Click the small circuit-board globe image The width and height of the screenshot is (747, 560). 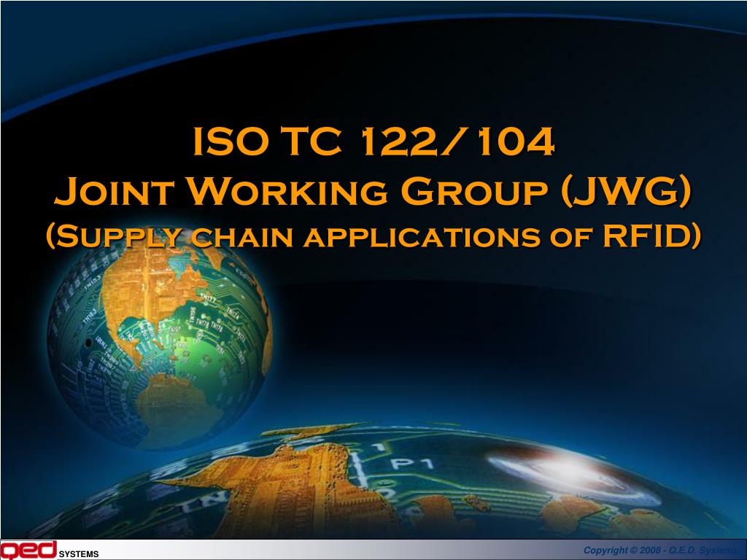(x=160, y=338)
